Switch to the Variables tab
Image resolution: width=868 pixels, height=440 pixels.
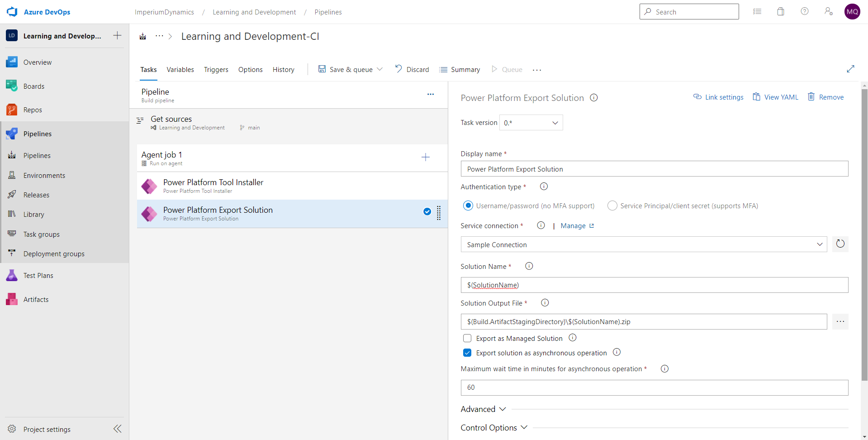180,69
